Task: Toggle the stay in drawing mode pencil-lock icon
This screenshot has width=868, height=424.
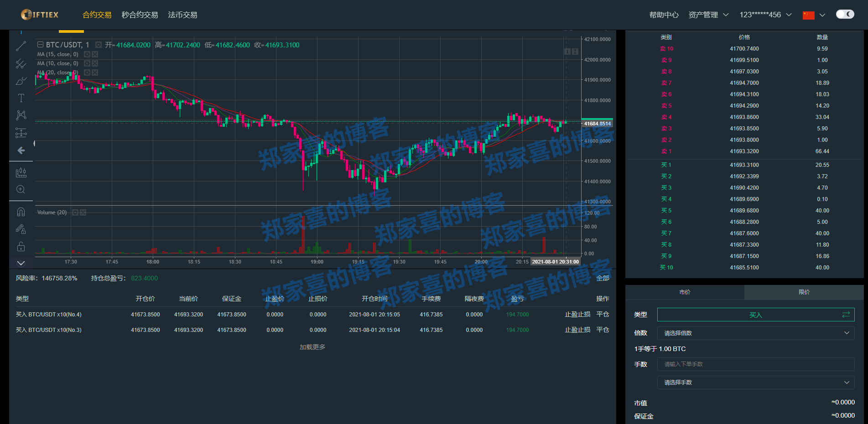Action: point(21,229)
